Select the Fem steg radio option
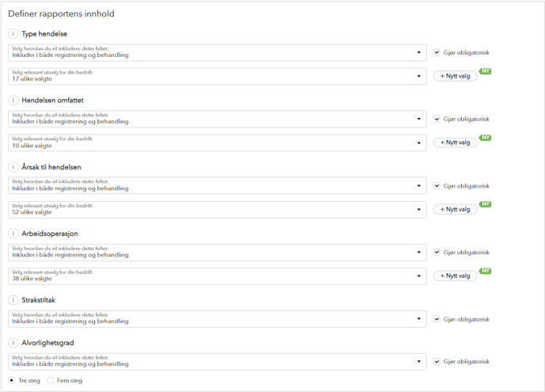This screenshot has height=392, width=545. (51, 381)
